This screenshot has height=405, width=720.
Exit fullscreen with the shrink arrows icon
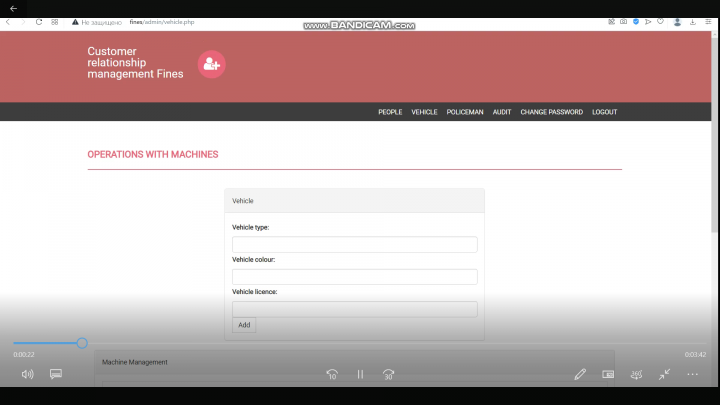(x=664, y=374)
